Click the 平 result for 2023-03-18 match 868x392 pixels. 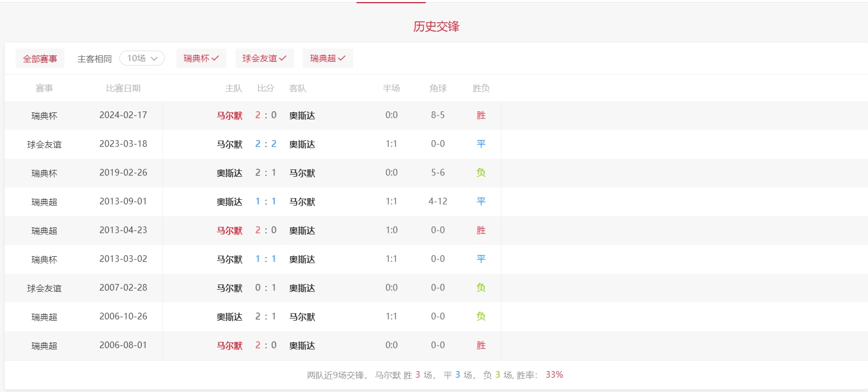pyautogui.click(x=481, y=144)
